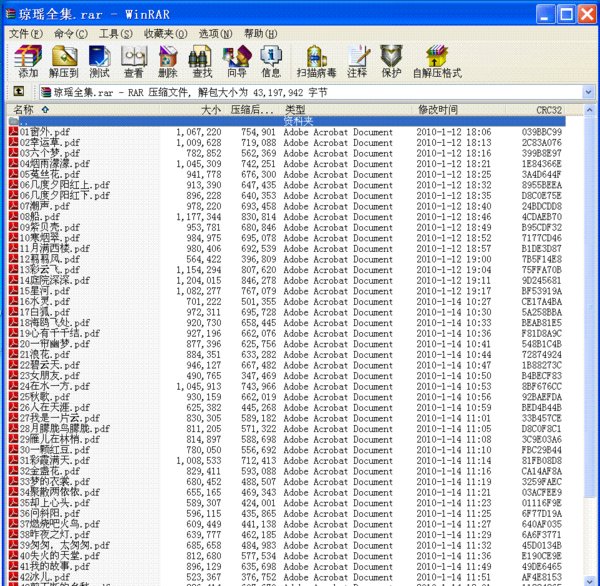
Task: Select file 40失火的天堂.pdf
Action: pos(60,555)
